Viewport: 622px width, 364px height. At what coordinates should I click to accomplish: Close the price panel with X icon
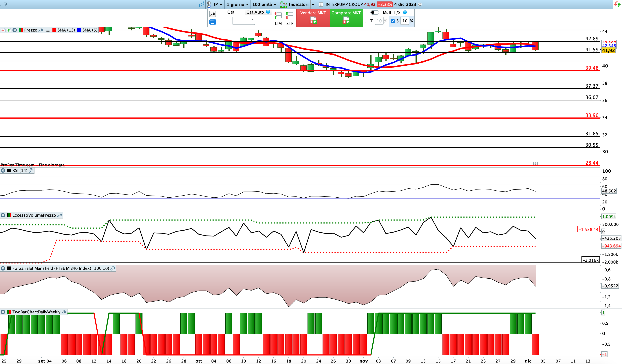15,30
